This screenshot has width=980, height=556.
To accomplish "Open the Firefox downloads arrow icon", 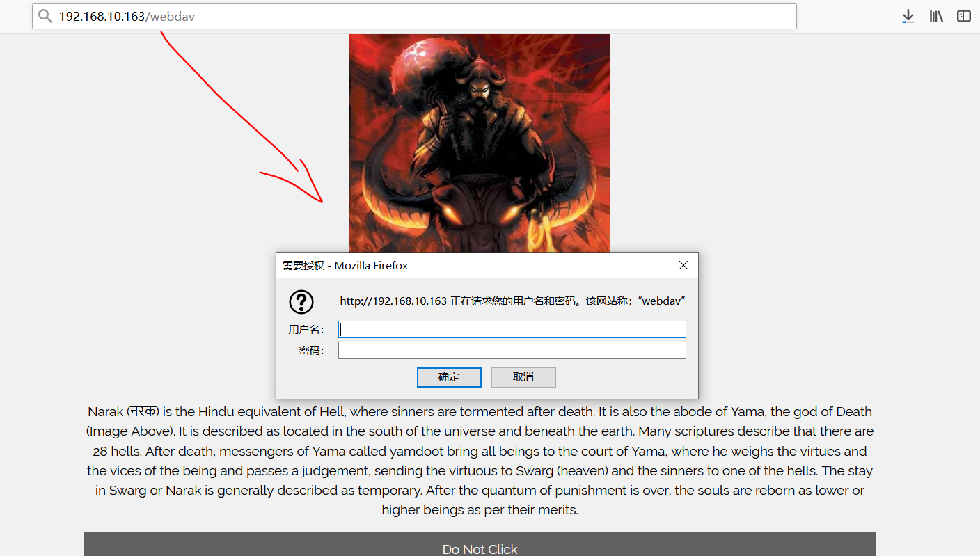I will (x=908, y=16).
